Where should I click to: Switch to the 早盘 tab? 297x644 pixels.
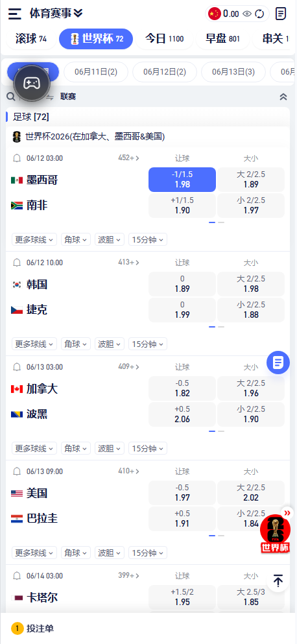pos(222,39)
